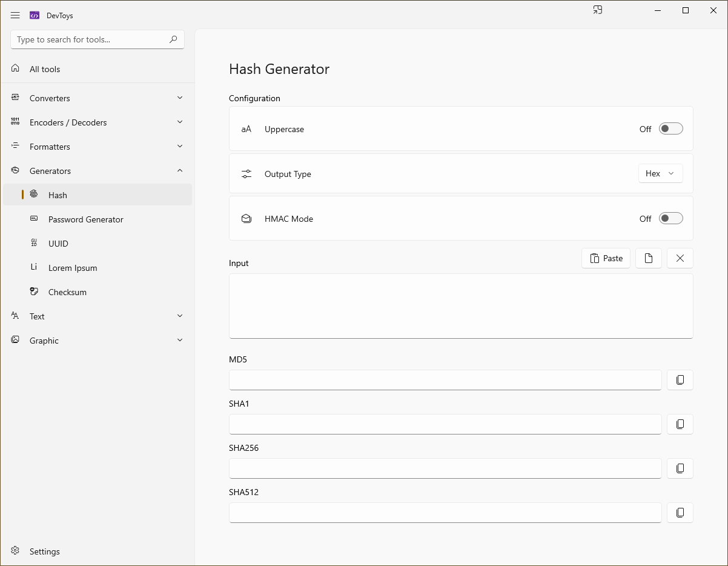
Task: Click the Encoders / Decoders binary icon
Action: tap(15, 122)
